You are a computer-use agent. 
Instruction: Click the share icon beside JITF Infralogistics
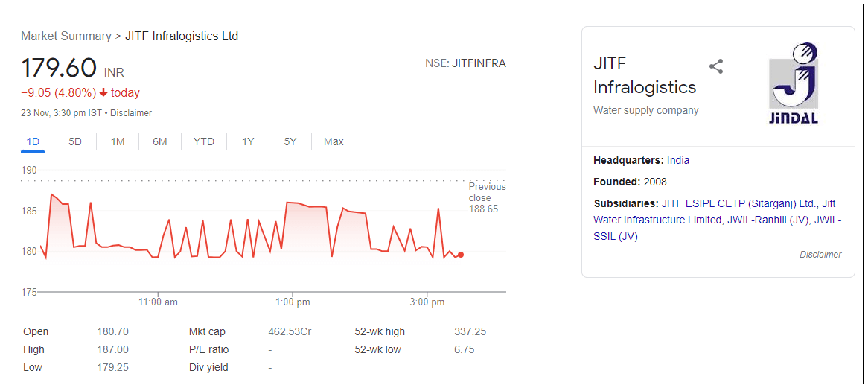716,67
